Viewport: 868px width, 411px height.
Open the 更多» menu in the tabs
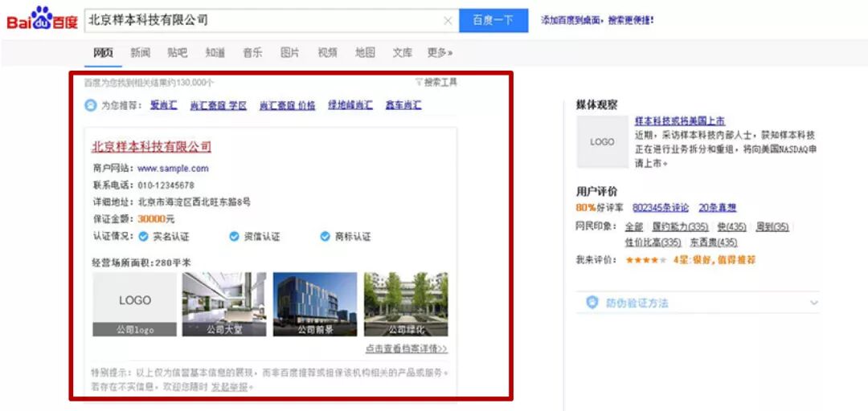tap(440, 52)
